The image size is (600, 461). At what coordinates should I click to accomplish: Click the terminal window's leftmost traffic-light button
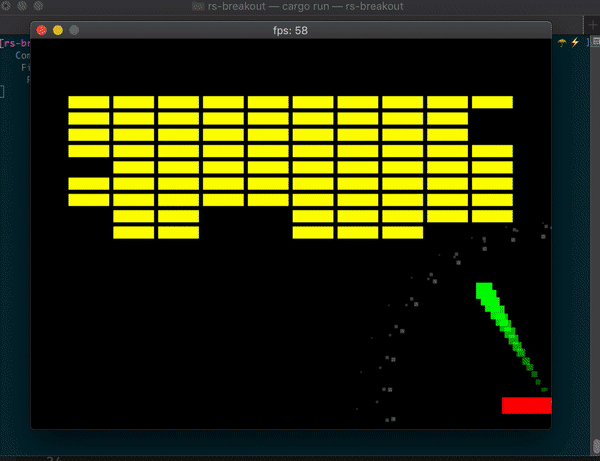(6, 6)
